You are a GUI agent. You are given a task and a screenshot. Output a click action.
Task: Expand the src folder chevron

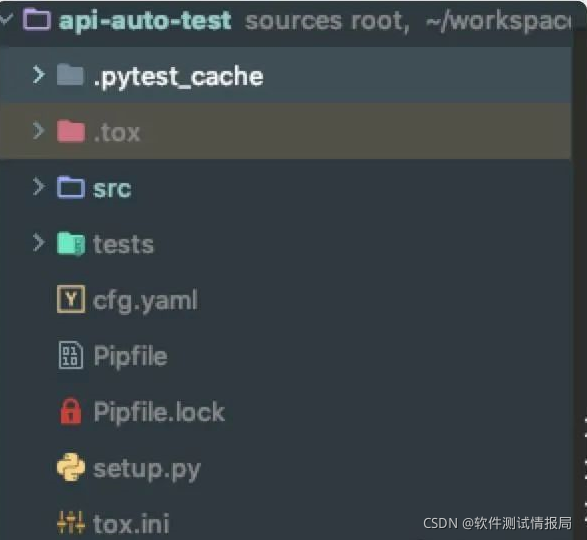[x=39, y=186]
